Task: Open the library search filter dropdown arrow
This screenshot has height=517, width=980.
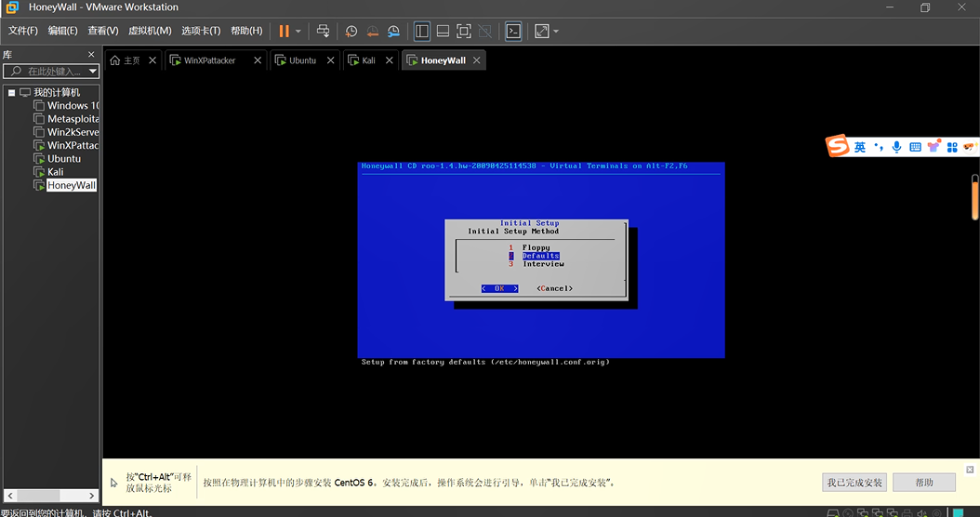Action: click(92, 72)
